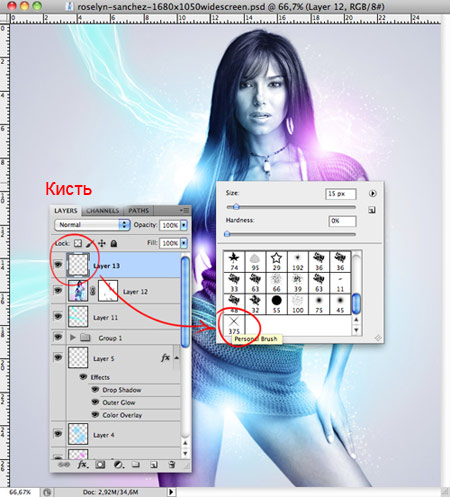Create new fill or adjustment layer
The image size is (450, 497).
tap(118, 464)
